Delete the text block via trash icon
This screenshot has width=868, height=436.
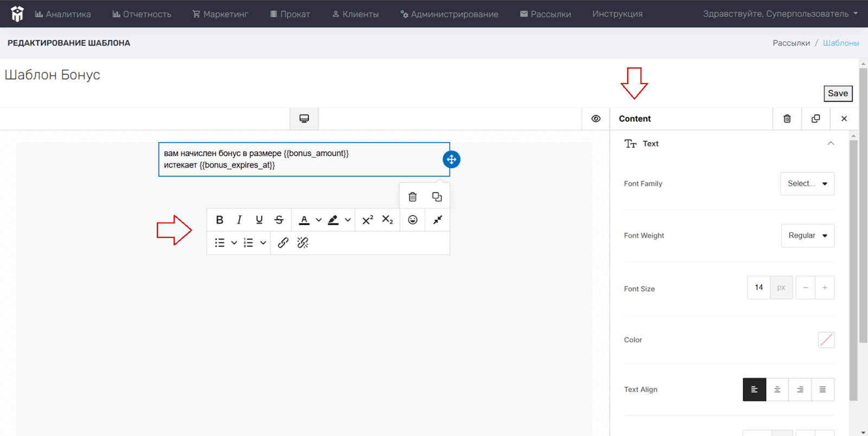pyautogui.click(x=412, y=197)
